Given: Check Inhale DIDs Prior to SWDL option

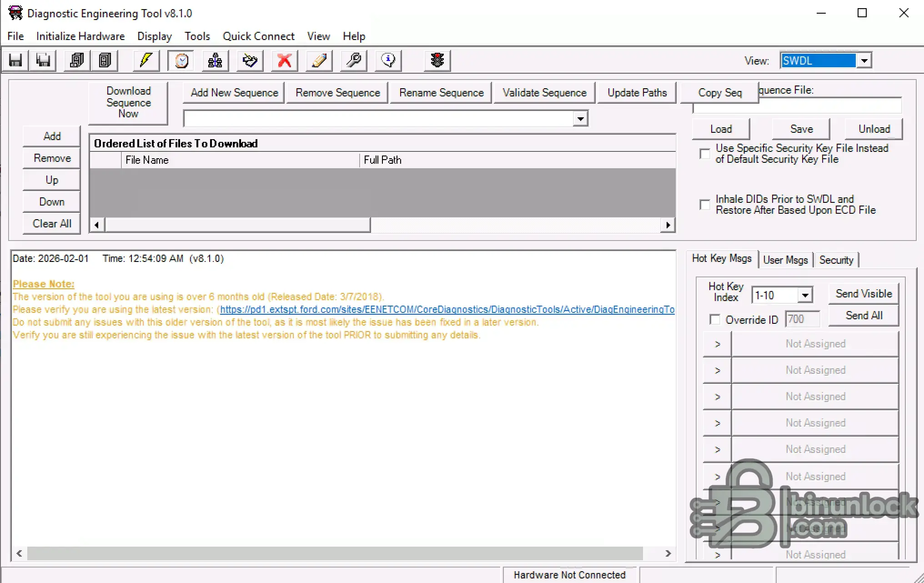Looking at the screenshot, I should pyautogui.click(x=705, y=205).
